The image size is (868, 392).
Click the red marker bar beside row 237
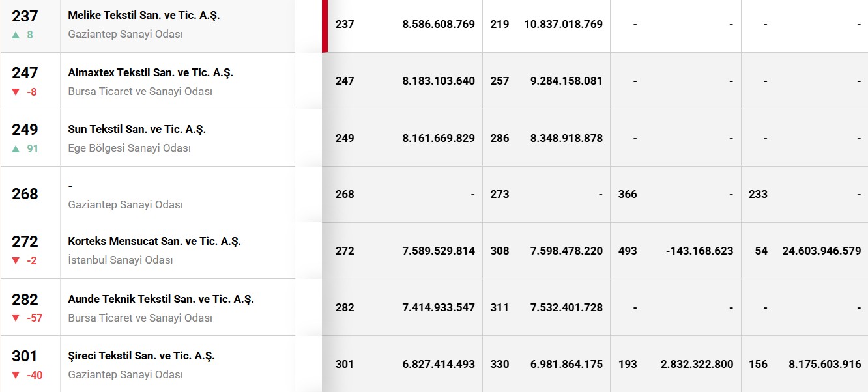(x=325, y=26)
